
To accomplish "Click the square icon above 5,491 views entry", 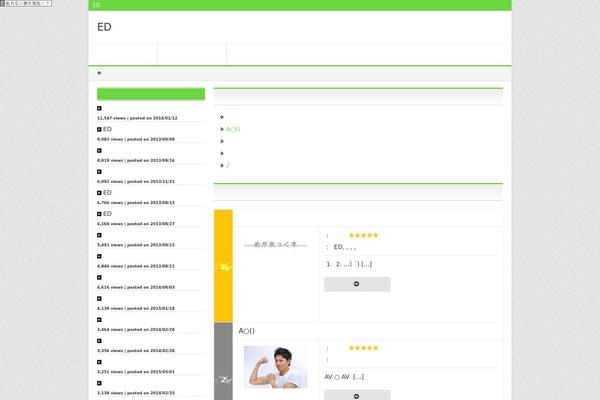I will (x=99, y=235).
